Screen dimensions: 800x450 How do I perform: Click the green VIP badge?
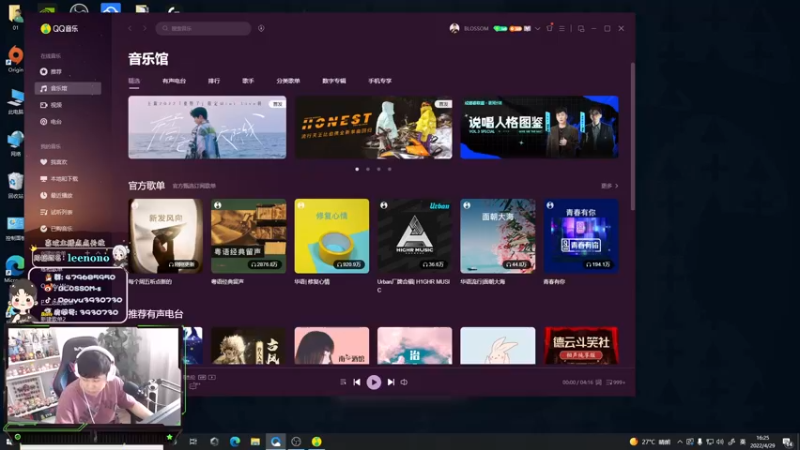500,29
